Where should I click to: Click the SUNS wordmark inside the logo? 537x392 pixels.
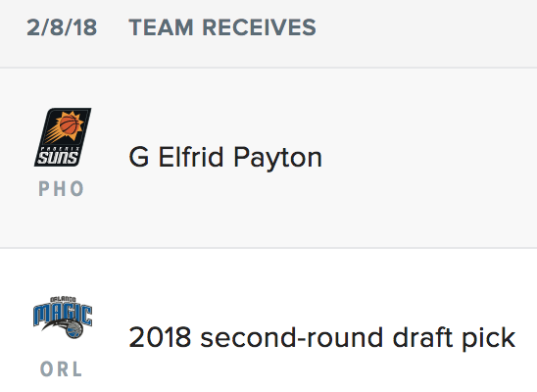click(58, 158)
